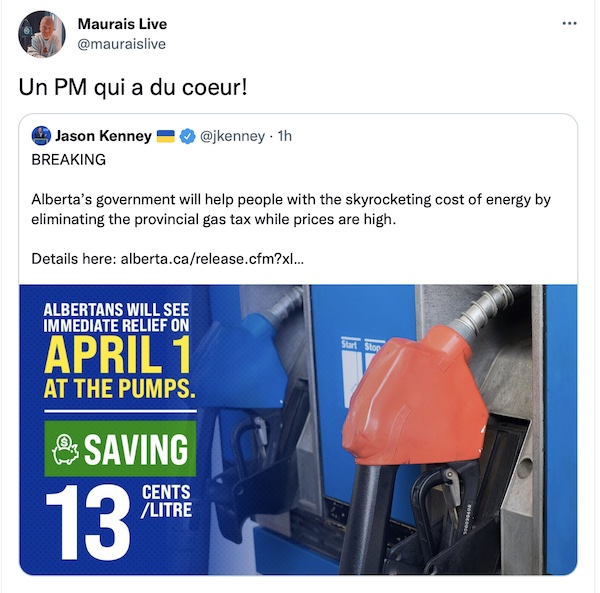Click Jason Kenney's small profile picture
Viewport: 600px width, 593px height.
[41, 136]
